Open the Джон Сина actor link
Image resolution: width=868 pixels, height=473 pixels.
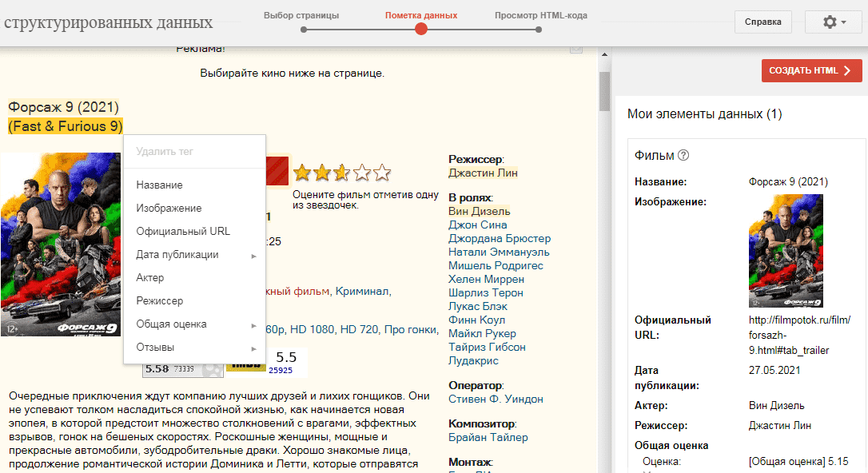(x=478, y=225)
